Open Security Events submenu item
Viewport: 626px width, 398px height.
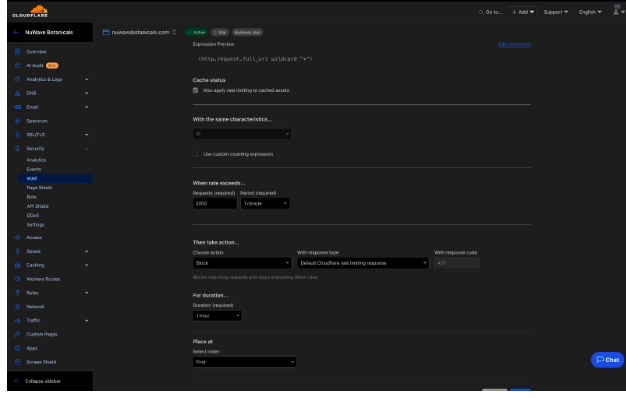(34, 169)
